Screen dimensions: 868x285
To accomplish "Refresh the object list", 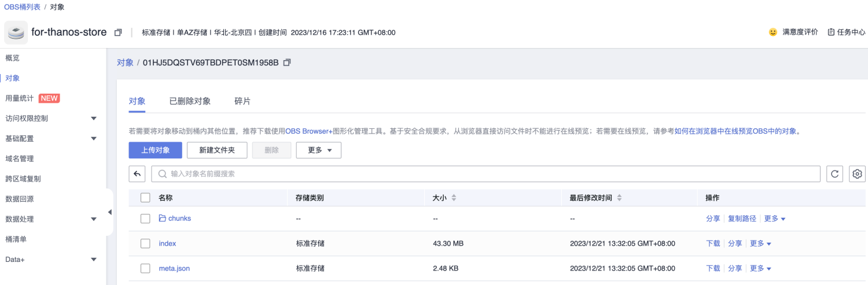I will tap(834, 174).
